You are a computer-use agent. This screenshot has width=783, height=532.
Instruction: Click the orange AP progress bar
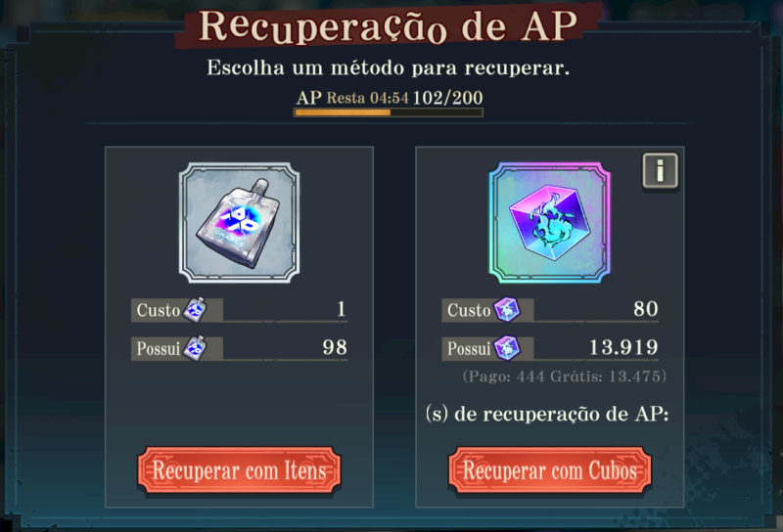pos(388,112)
